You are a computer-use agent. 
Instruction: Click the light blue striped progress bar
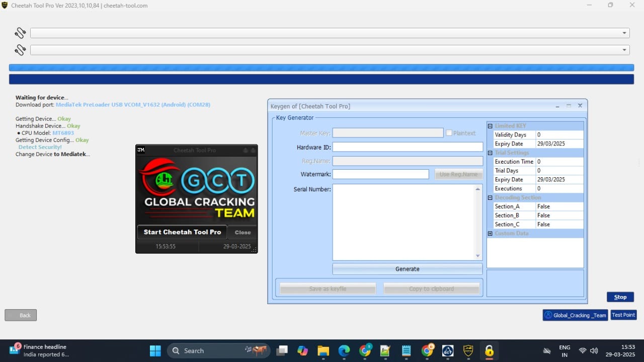[321, 67]
